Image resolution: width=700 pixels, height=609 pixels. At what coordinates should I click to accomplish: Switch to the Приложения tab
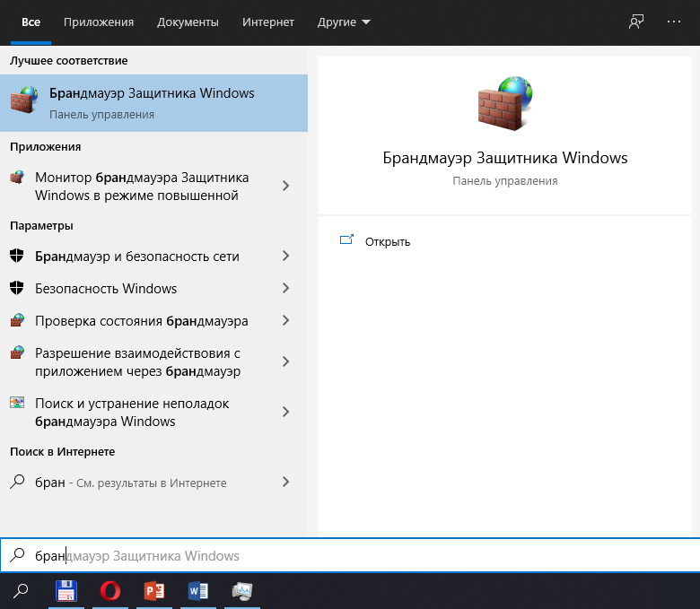coord(99,22)
